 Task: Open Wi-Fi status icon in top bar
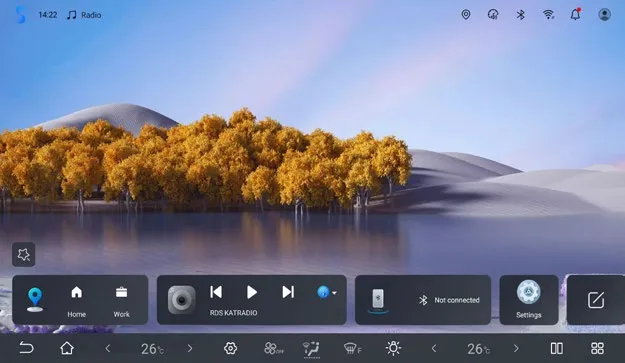click(x=548, y=15)
